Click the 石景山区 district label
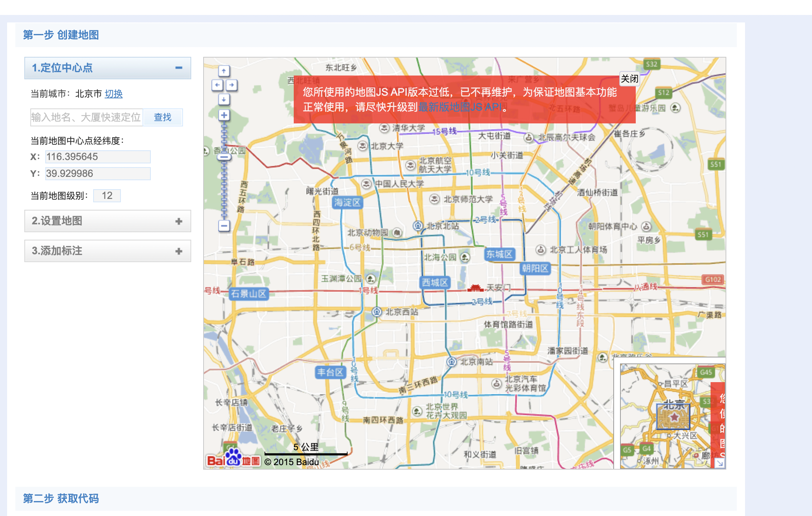This screenshot has height=516, width=812. (x=248, y=294)
